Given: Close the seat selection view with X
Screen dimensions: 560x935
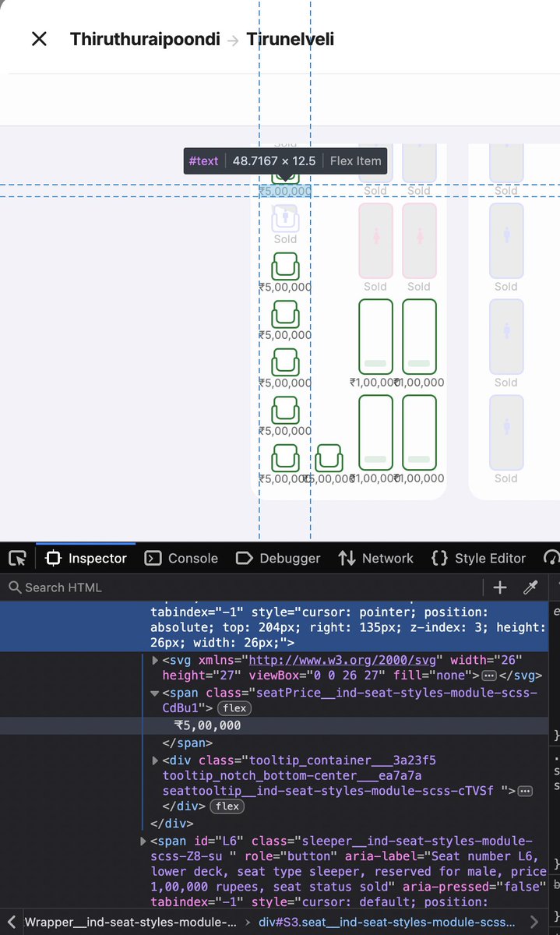Looking at the screenshot, I should pyautogui.click(x=39, y=39).
